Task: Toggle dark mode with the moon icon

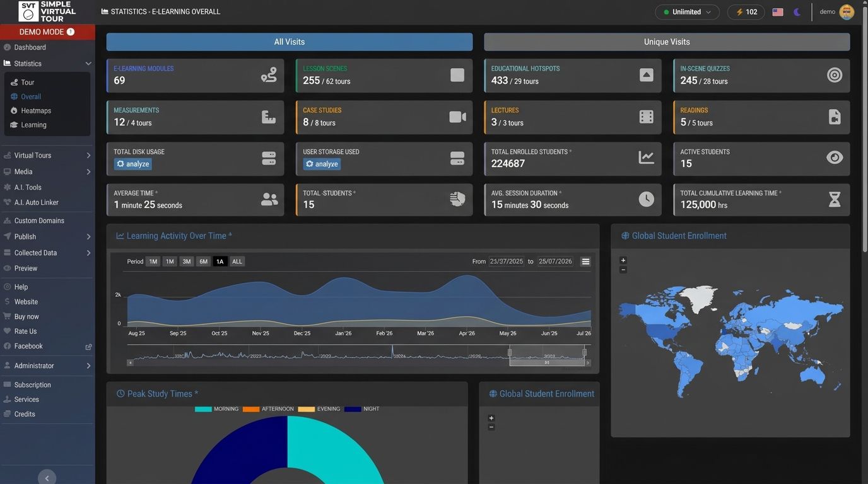Action: (797, 12)
